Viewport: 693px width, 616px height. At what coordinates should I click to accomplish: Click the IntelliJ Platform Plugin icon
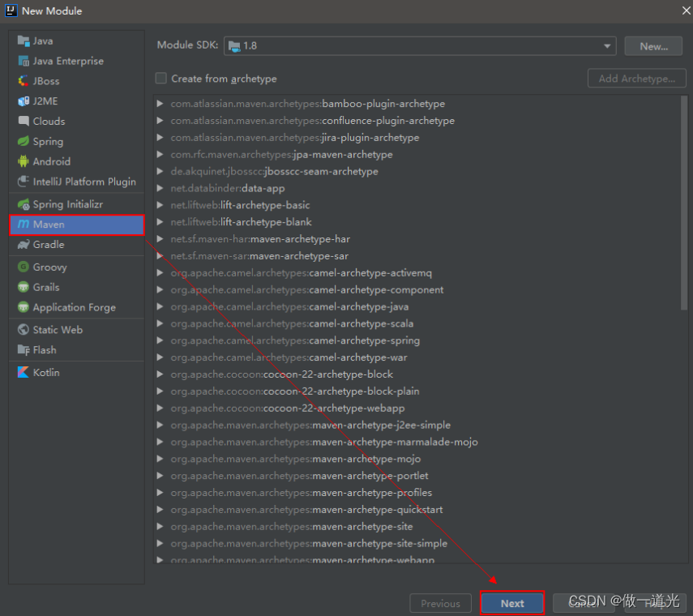coord(24,182)
